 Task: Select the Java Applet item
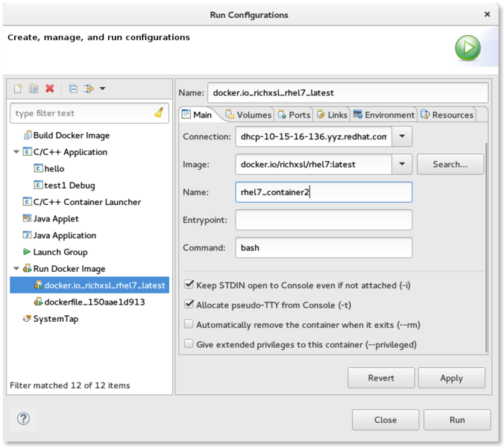(56, 219)
